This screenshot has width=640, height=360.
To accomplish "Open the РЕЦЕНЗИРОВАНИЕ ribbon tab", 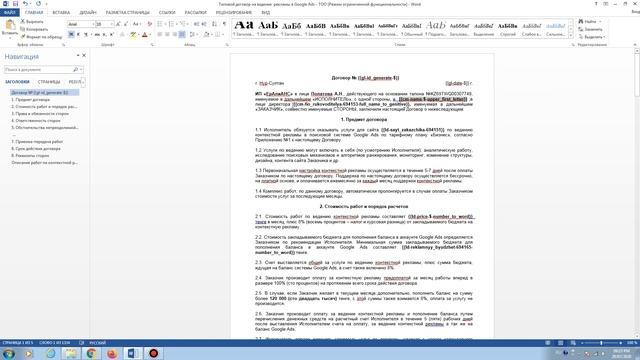I will tap(234, 13).
